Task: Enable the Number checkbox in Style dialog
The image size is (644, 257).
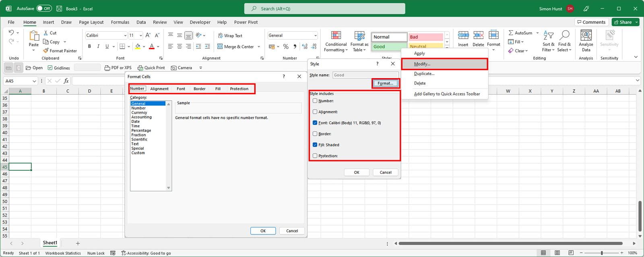Action: click(315, 101)
